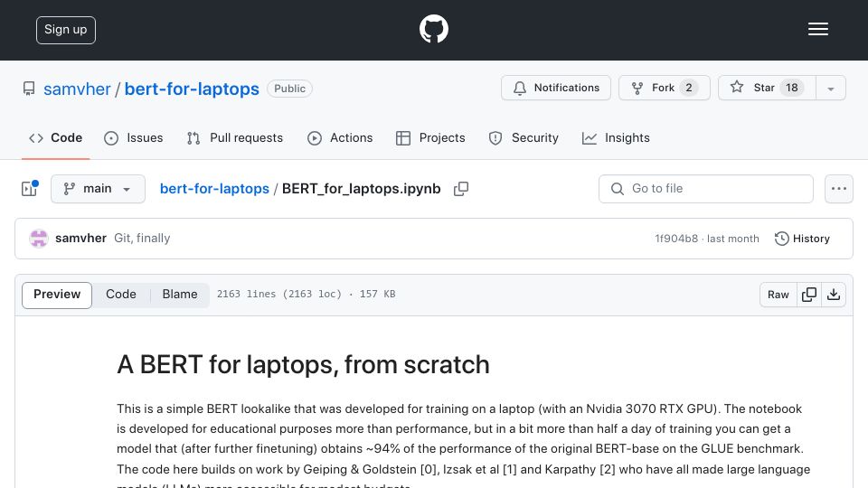
Task: Click the Public visibility badge
Action: tap(289, 89)
